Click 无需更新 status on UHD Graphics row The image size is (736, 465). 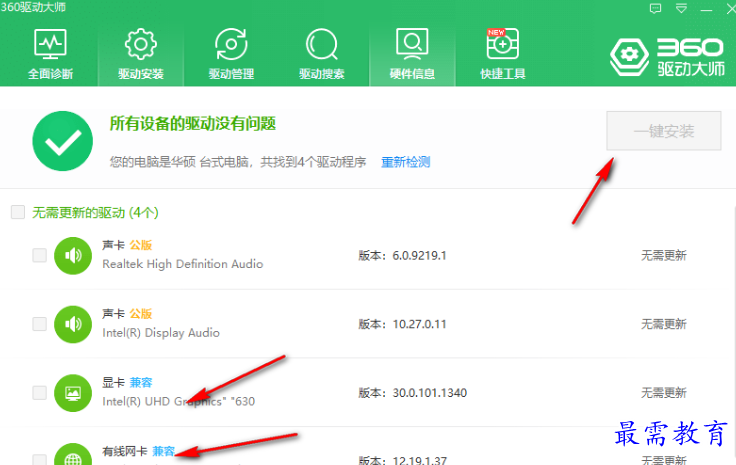coord(664,393)
